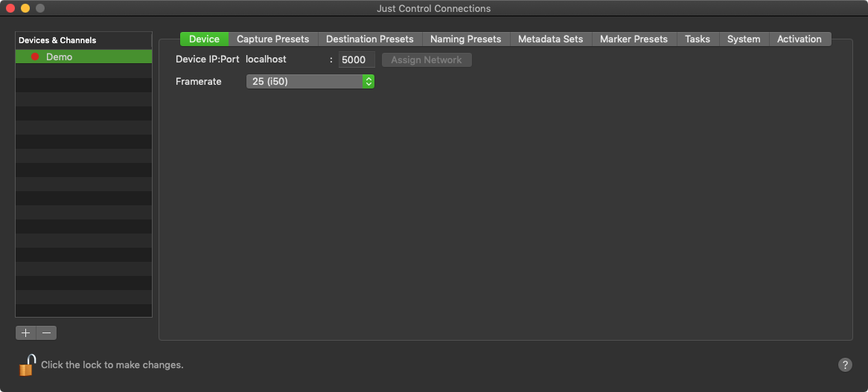Click the port field containing 5000
Image resolution: width=868 pixels, height=392 pixels.
pos(357,60)
